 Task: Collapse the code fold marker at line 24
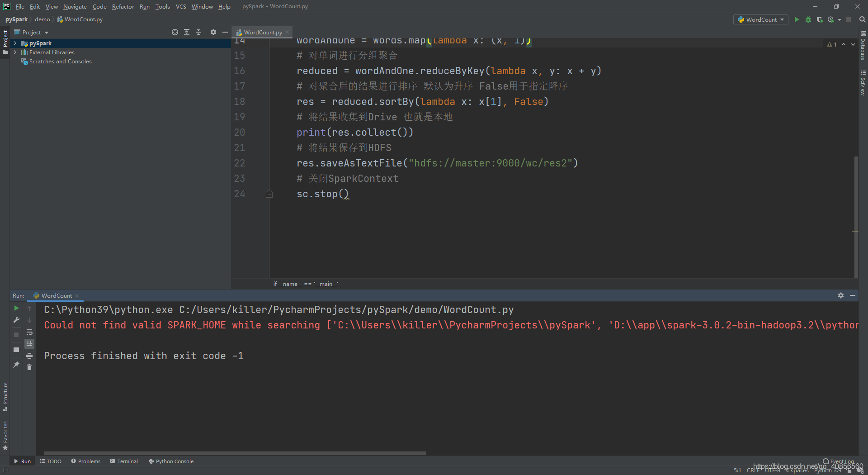(269, 194)
